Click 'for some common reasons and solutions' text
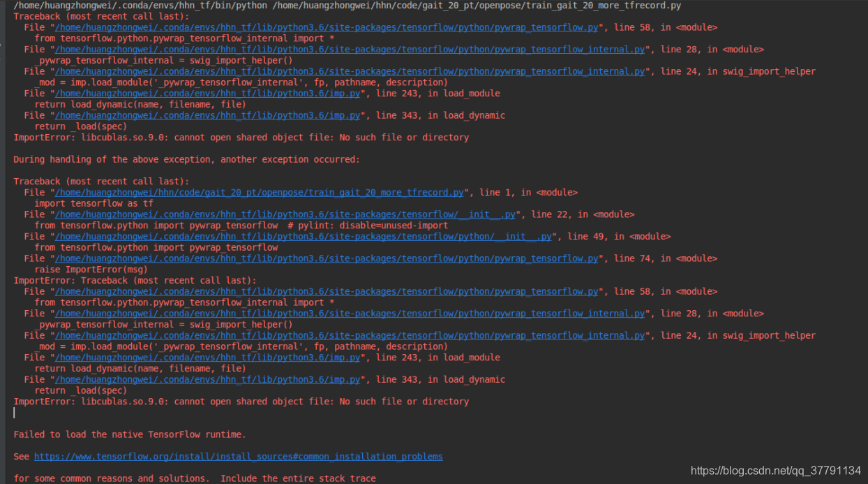Image resolution: width=868 pixels, height=484 pixels. point(112,478)
